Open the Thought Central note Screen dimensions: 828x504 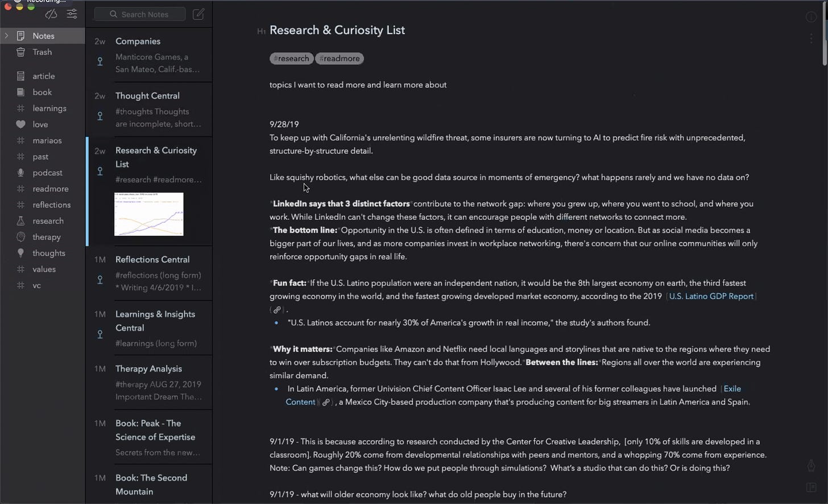pos(149,109)
